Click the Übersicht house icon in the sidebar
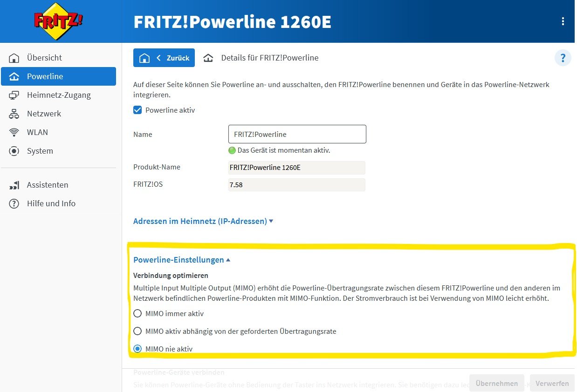 click(x=14, y=58)
